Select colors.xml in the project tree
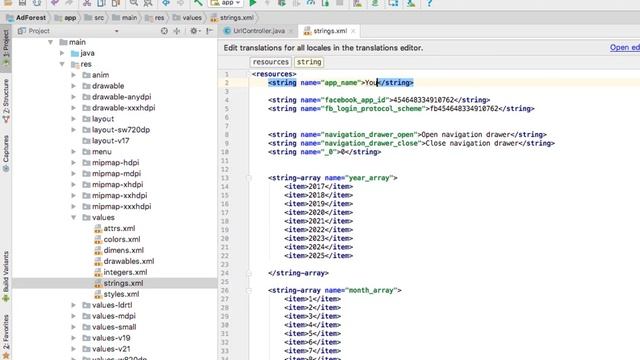The width and height of the screenshot is (640, 360). click(117, 240)
